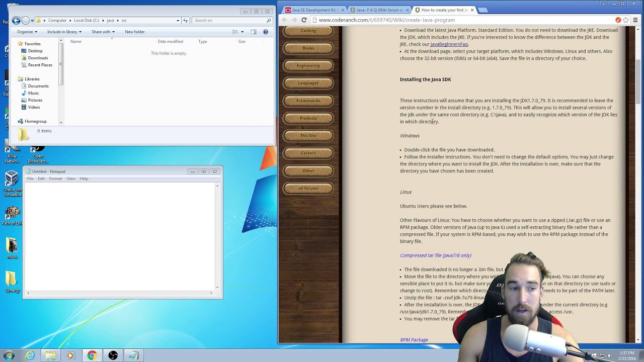Open Explorer help icon
The image size is (644, 362).
[x=266, y=32]
